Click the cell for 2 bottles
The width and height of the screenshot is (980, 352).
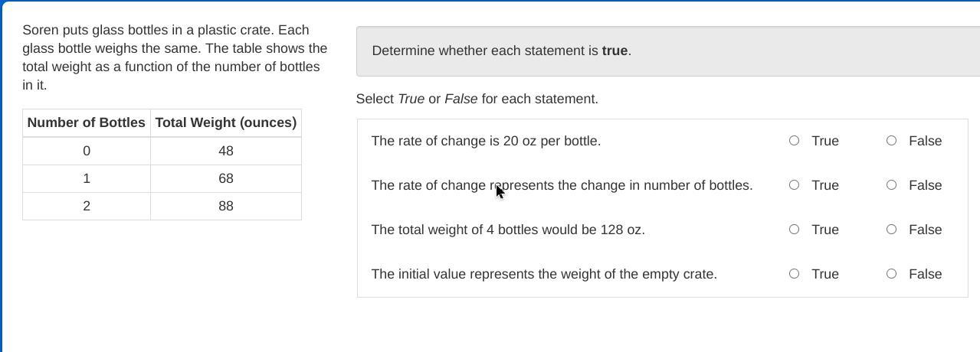click(x=87, y=206)
